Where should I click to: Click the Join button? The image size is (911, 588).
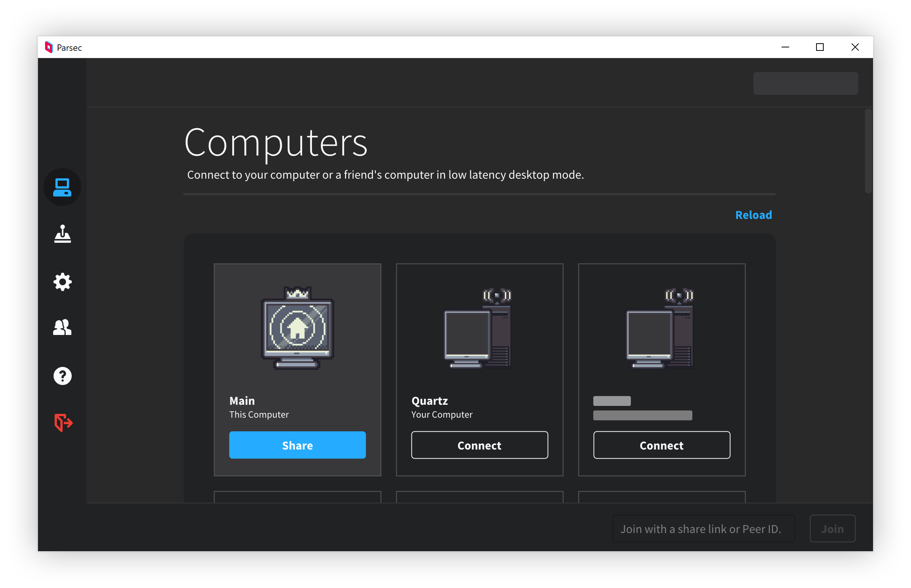pyautogui.click(x=832, y=529)
